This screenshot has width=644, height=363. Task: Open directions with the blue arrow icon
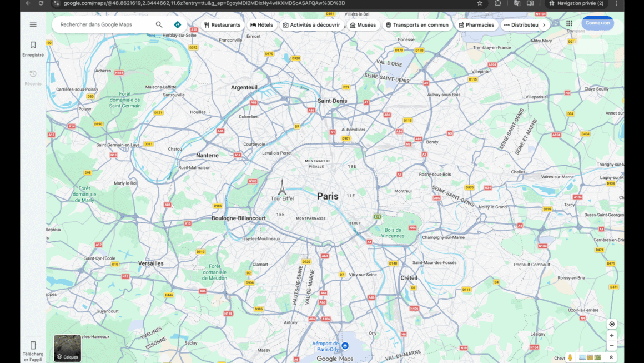pyautogui.click(x=178, y=24)
